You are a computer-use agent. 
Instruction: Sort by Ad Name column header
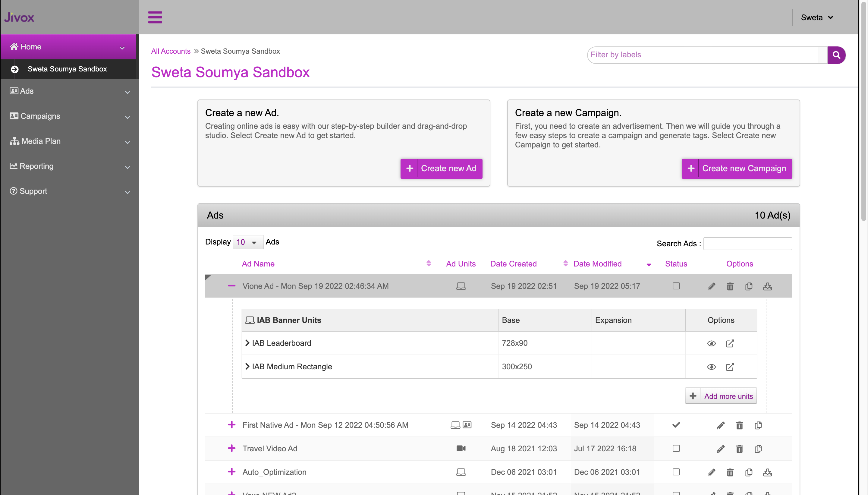258,264
